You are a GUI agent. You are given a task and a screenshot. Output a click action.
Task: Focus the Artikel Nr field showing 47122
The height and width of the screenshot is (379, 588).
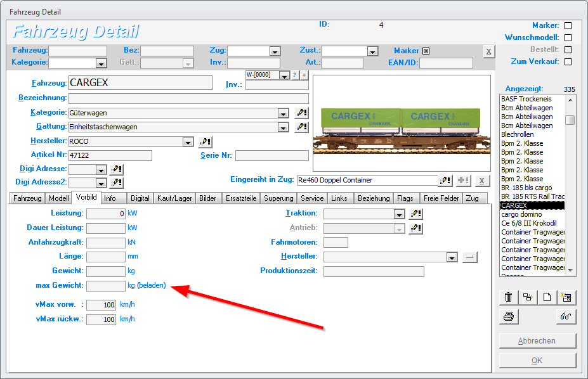tap(110, 155)
